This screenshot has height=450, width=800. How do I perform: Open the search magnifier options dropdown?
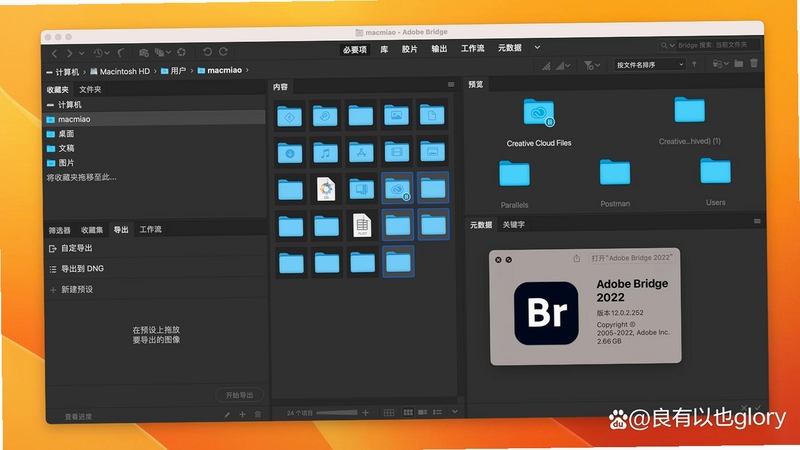pyautogui.click(x=667, y=45)
